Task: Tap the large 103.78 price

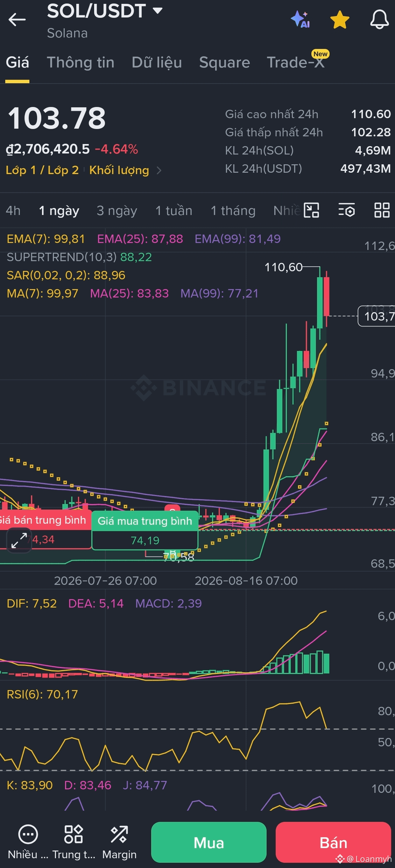Action: [x=57, y=119]
